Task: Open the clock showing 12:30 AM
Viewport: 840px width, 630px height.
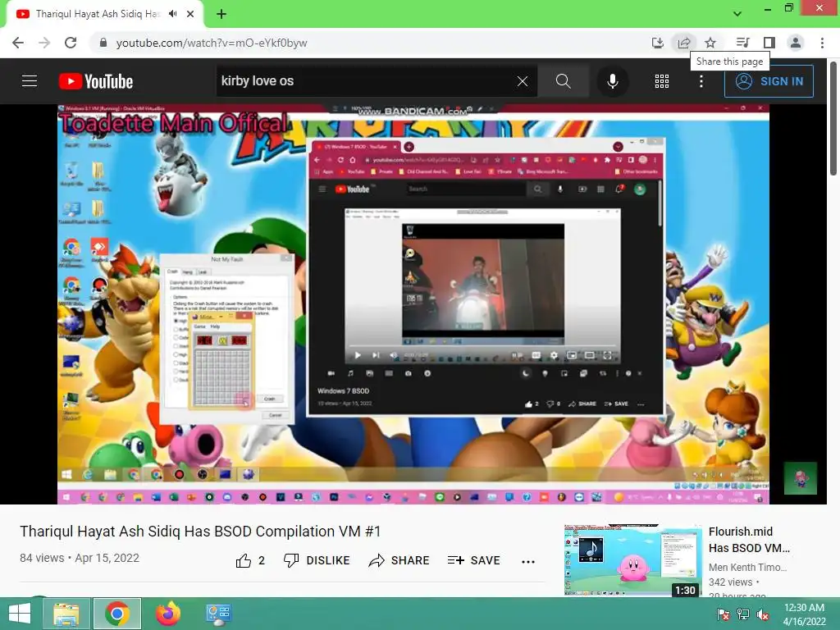Action: pyautogui.click(x=804, y=614)
